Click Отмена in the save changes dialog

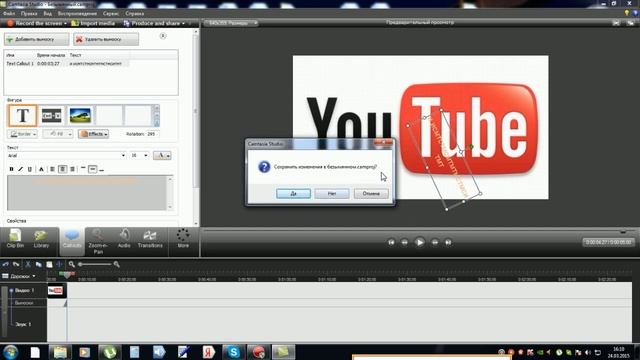[371, 193]
